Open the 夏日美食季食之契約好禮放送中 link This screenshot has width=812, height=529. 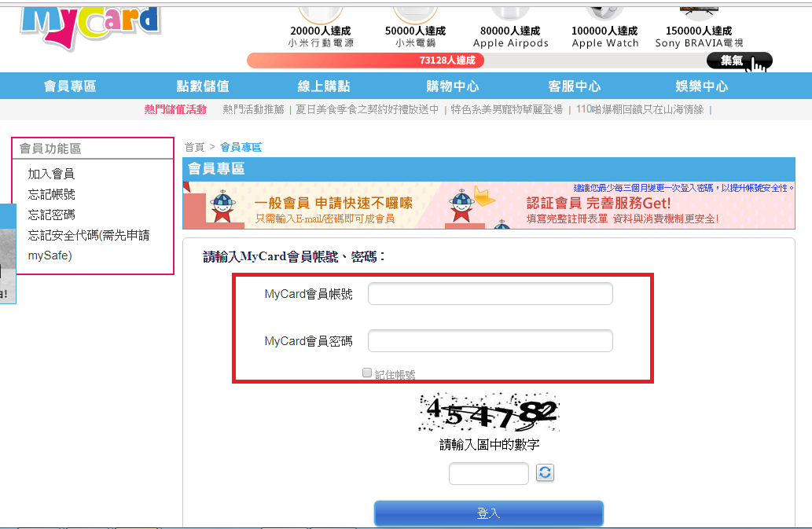[x=367, y=110]
